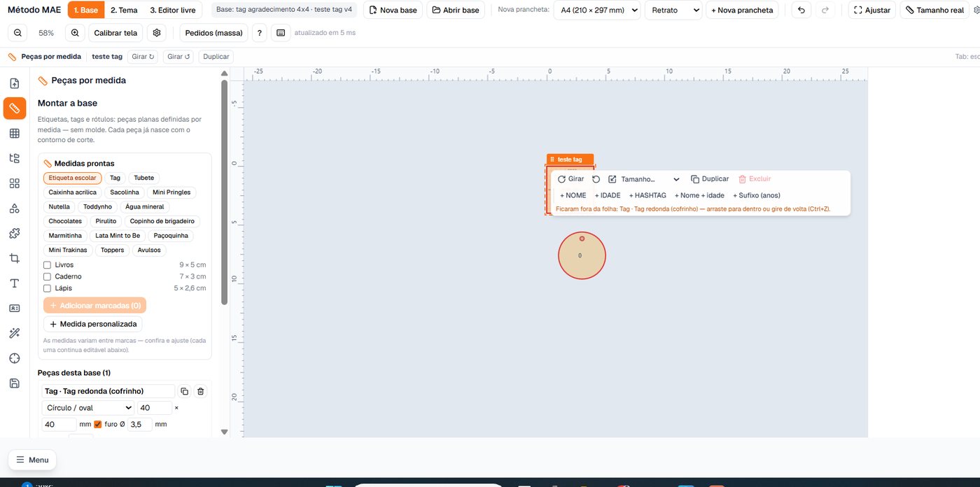Switch to the 3. Editor livre tab

click(x=173, y=10)
